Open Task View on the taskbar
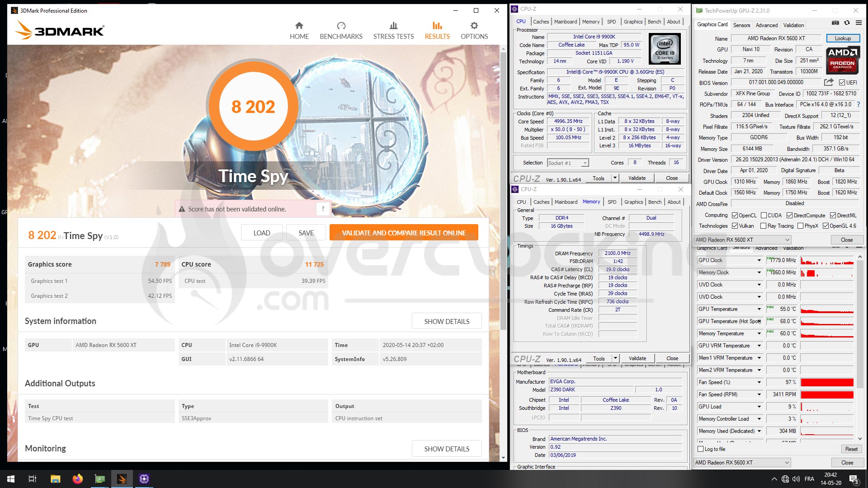This screenshot has width=868, height=488. tap(33, 479)
